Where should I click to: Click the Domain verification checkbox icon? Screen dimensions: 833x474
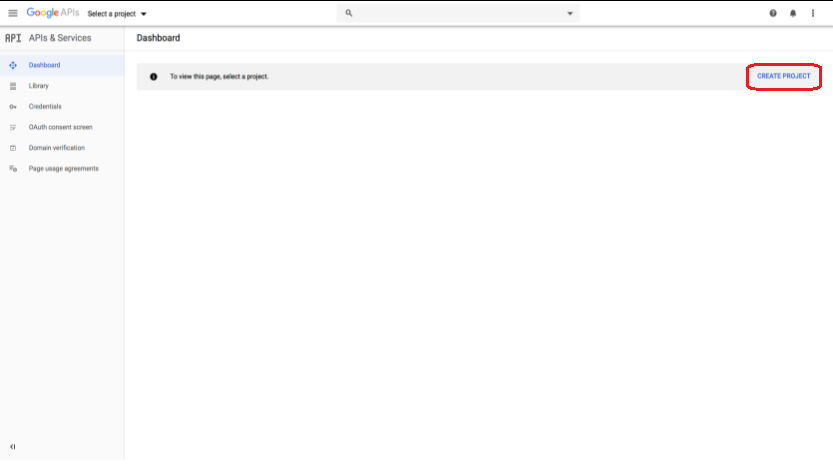coord(13,148)
